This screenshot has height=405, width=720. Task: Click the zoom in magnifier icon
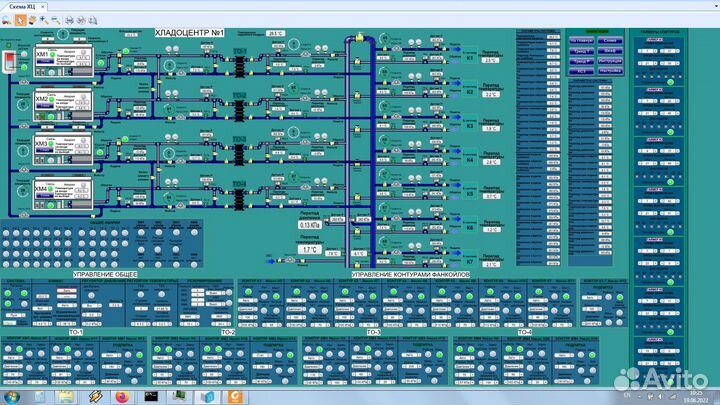(x=43, y=19)
